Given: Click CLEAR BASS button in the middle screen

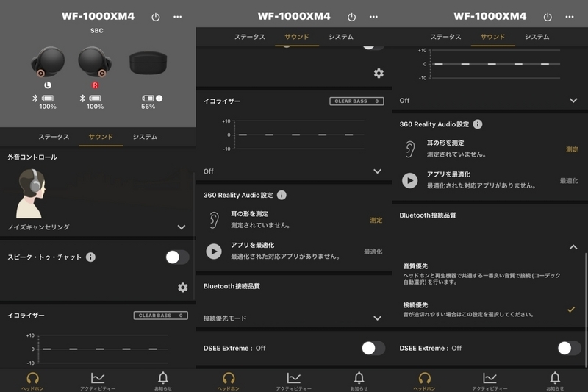Looking at the screenshot, I should pyautogui.click(x=356, y=101).
